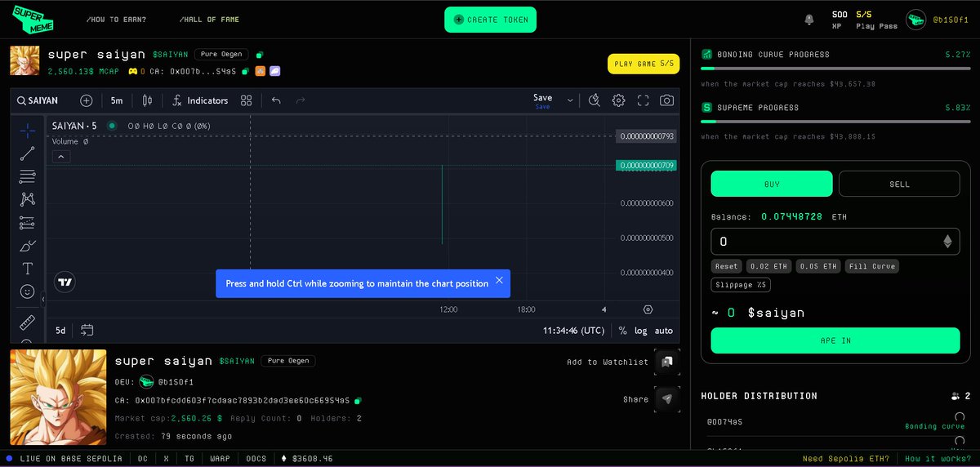
Task: Open chart settings gear
Action: pos(618,100)
